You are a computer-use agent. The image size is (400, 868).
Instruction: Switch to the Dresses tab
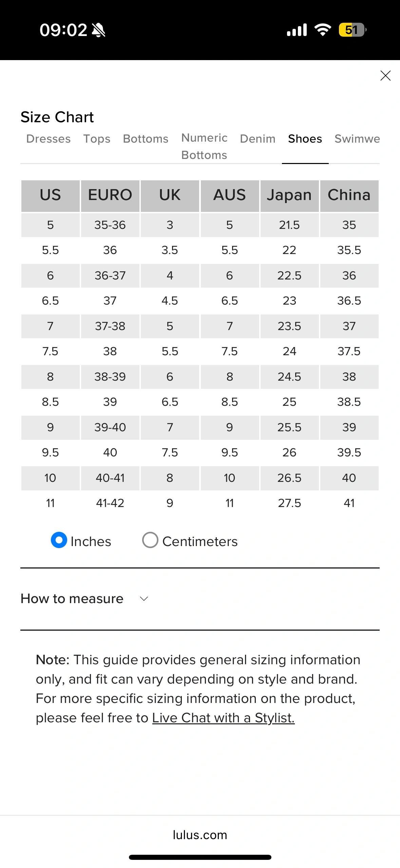[x=49, y=139]
